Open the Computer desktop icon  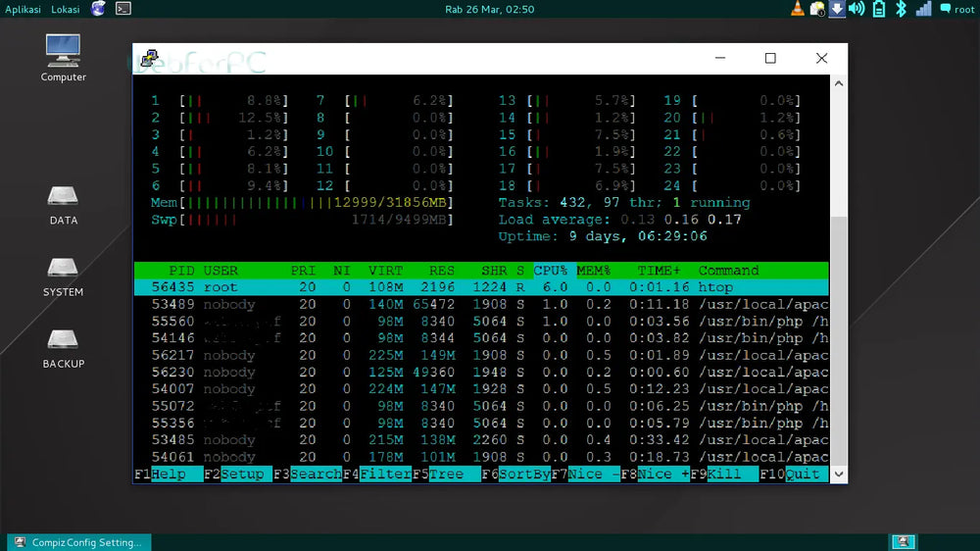[x=63, y=58]
